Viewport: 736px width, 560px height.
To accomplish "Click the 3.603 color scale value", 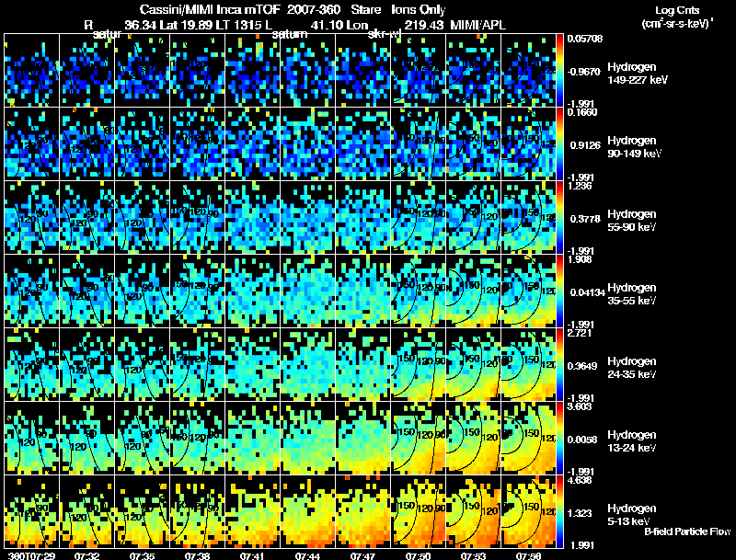I will [x=580, y=406].
